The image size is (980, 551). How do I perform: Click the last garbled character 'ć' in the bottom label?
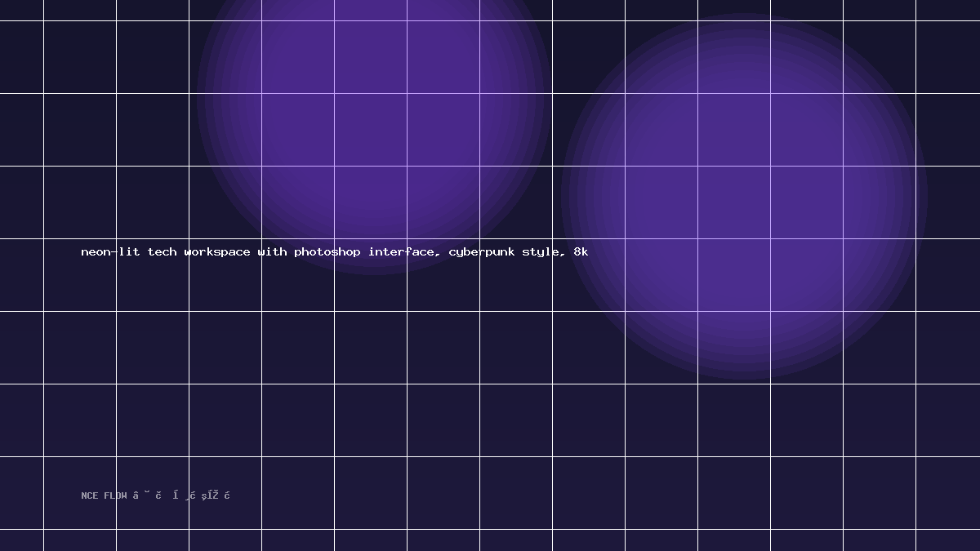click(226, 495)
